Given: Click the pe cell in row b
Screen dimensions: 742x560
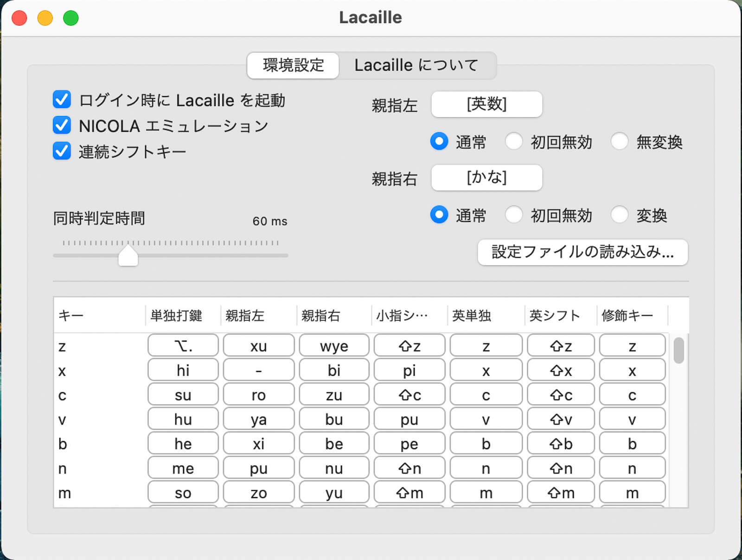Looking at the screenshot, I should click(x=409, y=444).
